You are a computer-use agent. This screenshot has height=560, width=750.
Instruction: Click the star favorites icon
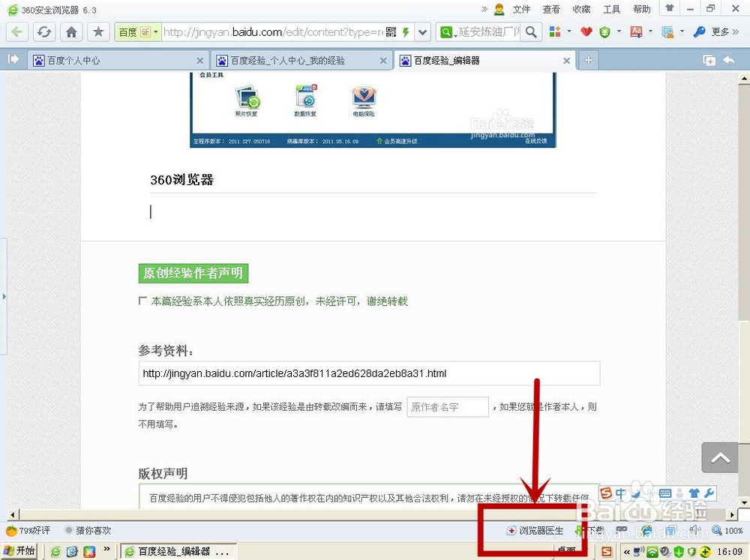click(98, 32)
